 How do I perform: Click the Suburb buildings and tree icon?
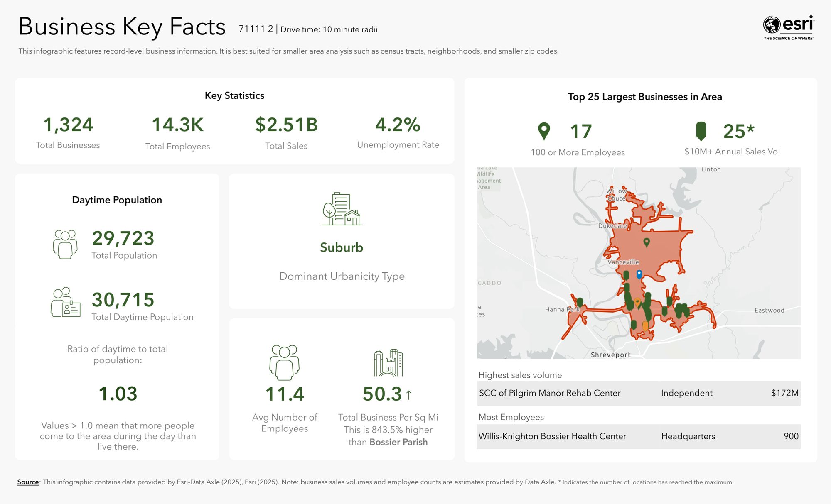click(x=342, y=209)
